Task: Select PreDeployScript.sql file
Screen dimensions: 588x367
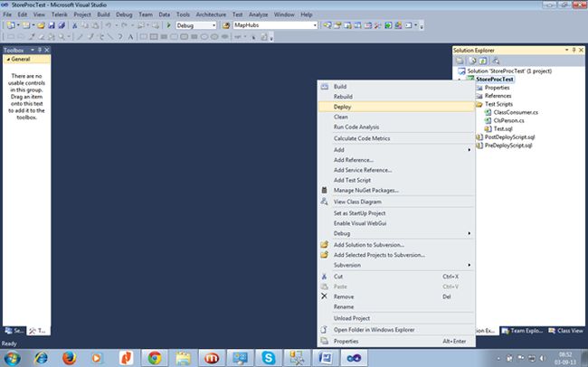Action: pos(508,145)
